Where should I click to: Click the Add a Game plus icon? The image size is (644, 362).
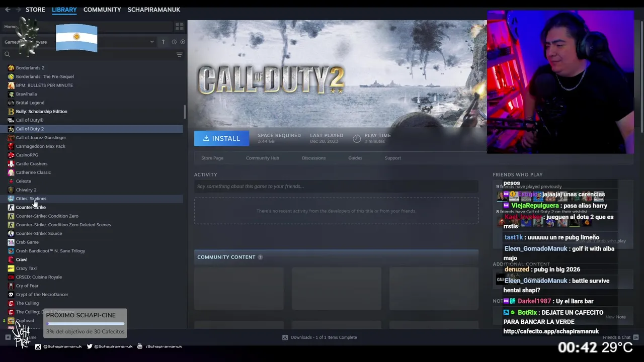coord(8,337)
